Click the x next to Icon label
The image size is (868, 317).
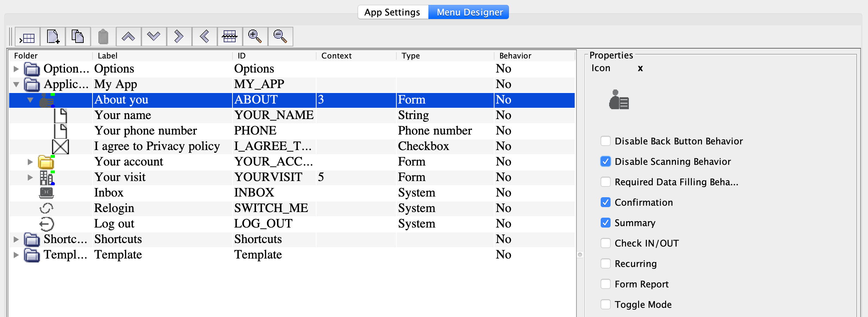640,68
